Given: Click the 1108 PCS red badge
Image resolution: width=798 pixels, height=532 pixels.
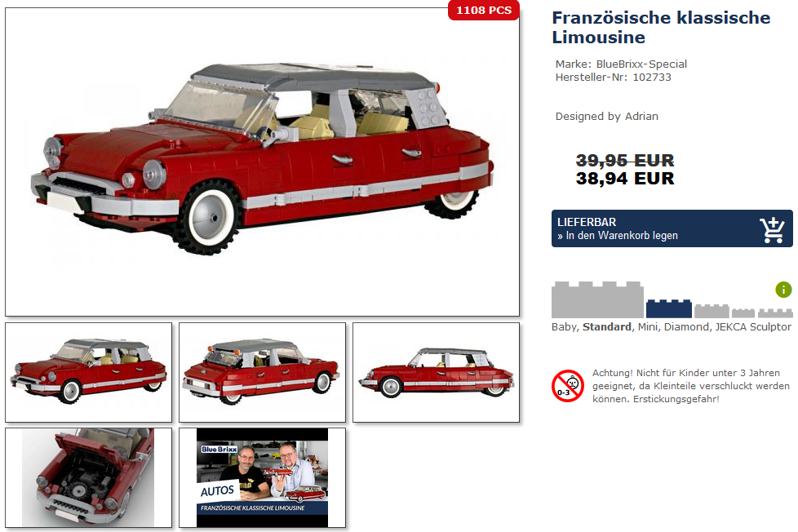Looking at the screenshot, I should (x=484, y=10).
